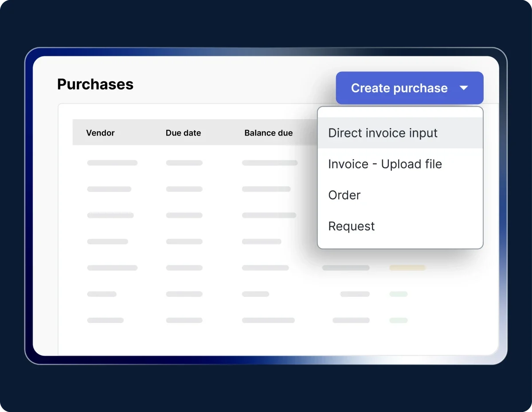This screenshot has width=532, height=412.
Task: Pick Request from the dropdown menu
Action: pos(352,226)
